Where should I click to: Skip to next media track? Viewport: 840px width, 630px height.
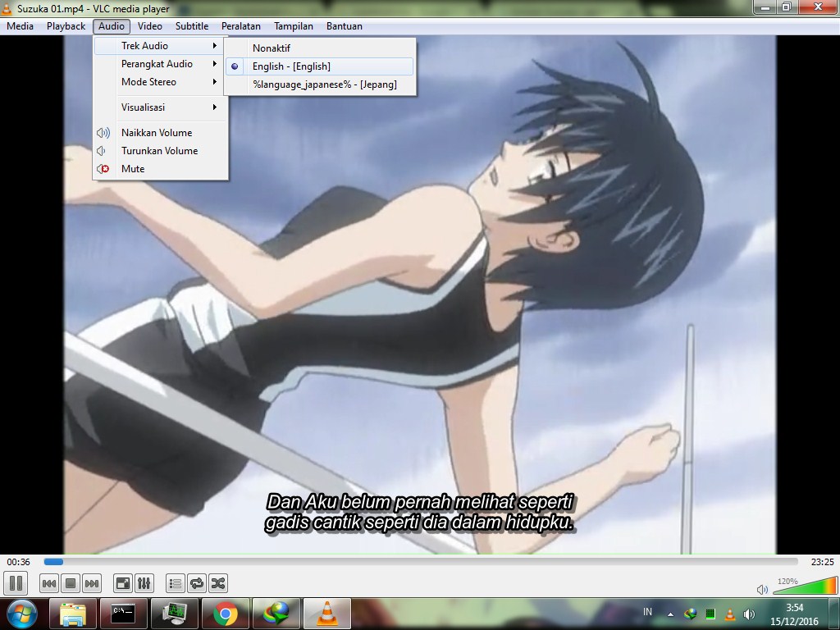point(92,583)
